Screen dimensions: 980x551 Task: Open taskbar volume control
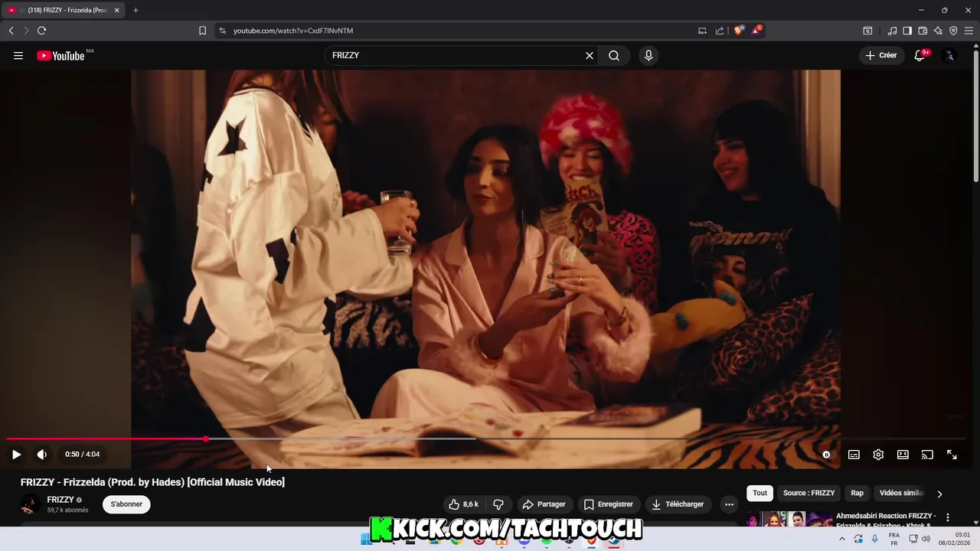(926, 540)
